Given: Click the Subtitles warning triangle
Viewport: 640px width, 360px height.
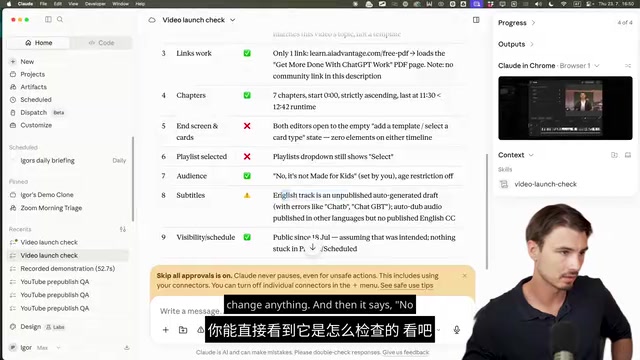Looking at the screenshot, I should coord(247,195).
